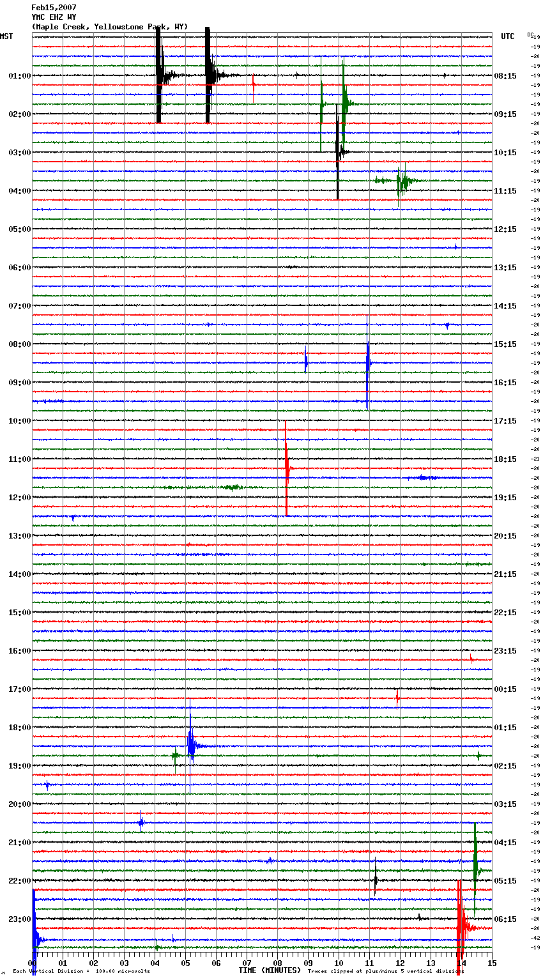Viewport: 543px width, 980px height.
Task: Click the '18:15' UTC time label
Action: coord(505,459)
